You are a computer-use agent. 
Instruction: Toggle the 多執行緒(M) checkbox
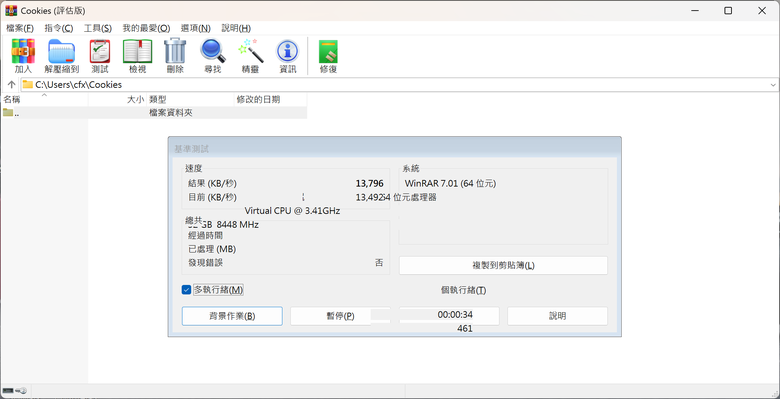187,290
